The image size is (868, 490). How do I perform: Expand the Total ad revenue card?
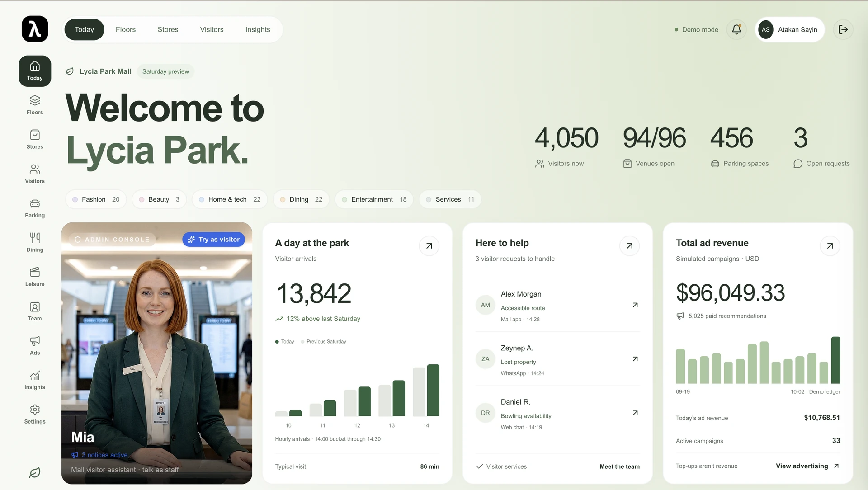(x=830, y=246)
